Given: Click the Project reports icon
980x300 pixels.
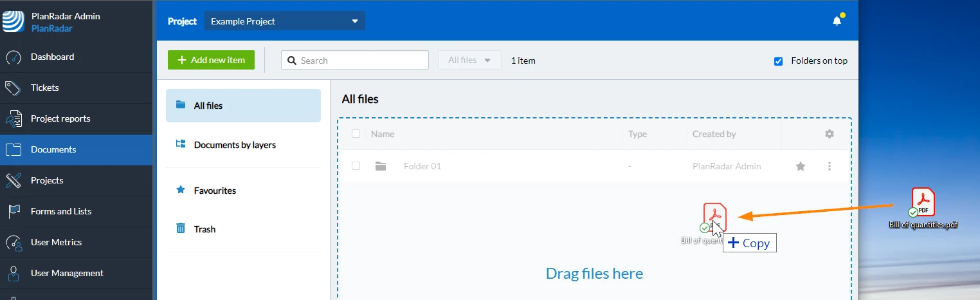Looking at the screenshot, I should [x=14, y=118].
